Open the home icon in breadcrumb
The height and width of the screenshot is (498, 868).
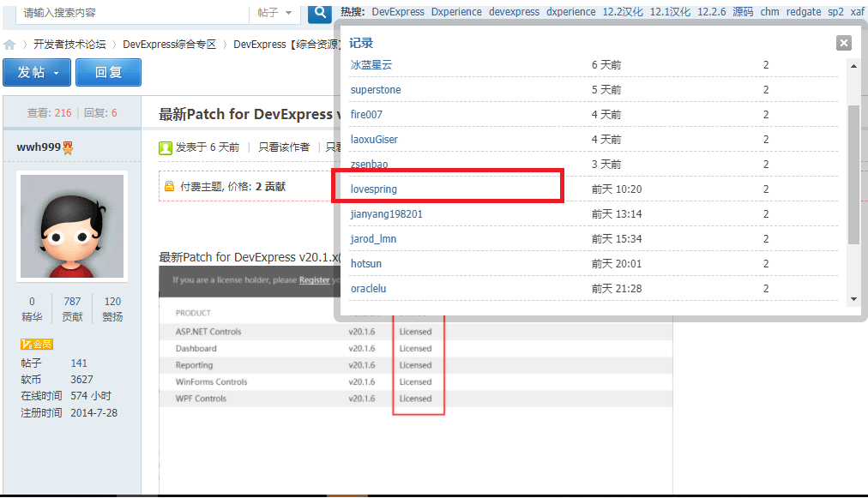pyautogui.click(x=9, y=45)
